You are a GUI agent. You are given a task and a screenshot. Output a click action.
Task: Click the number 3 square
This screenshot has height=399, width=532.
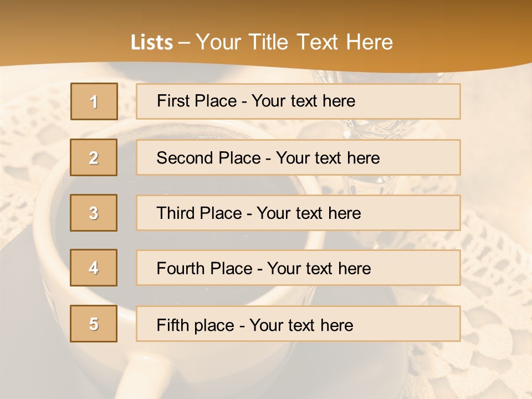[x=94, y=213]
